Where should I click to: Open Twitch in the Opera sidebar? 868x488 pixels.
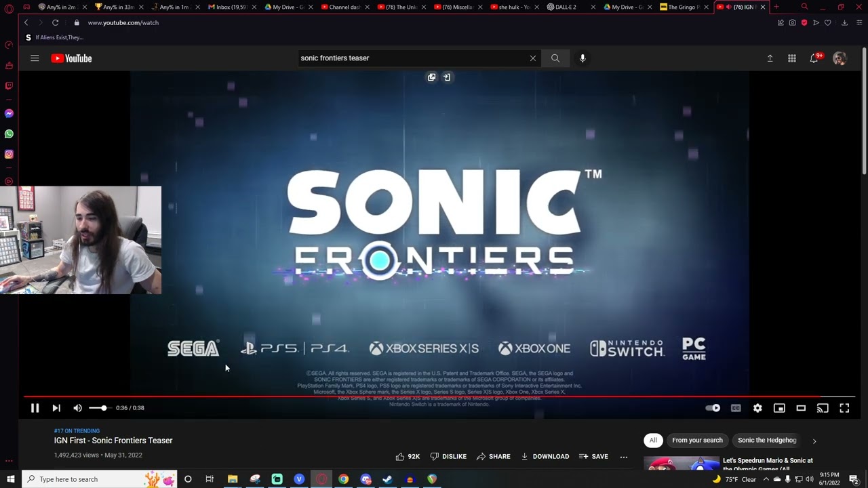point(9,86)
